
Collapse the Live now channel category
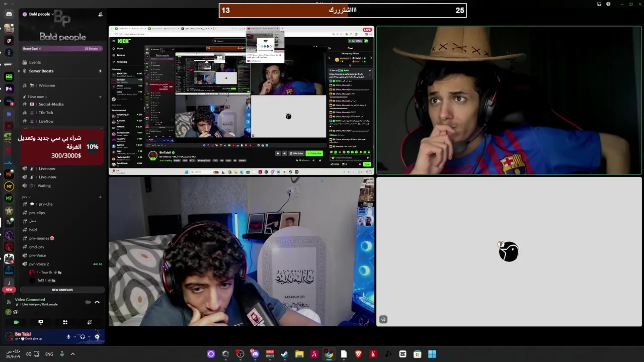pos(35,97)
